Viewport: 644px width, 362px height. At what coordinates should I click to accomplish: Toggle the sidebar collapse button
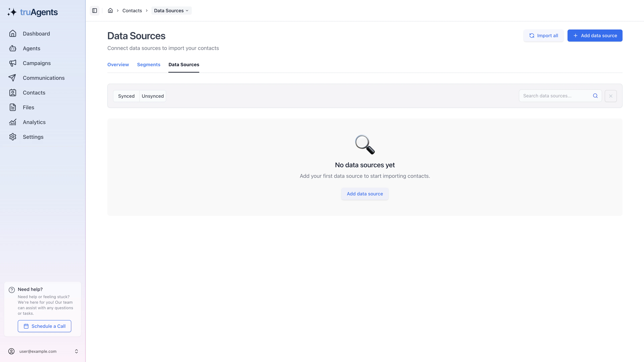point(94,11)
